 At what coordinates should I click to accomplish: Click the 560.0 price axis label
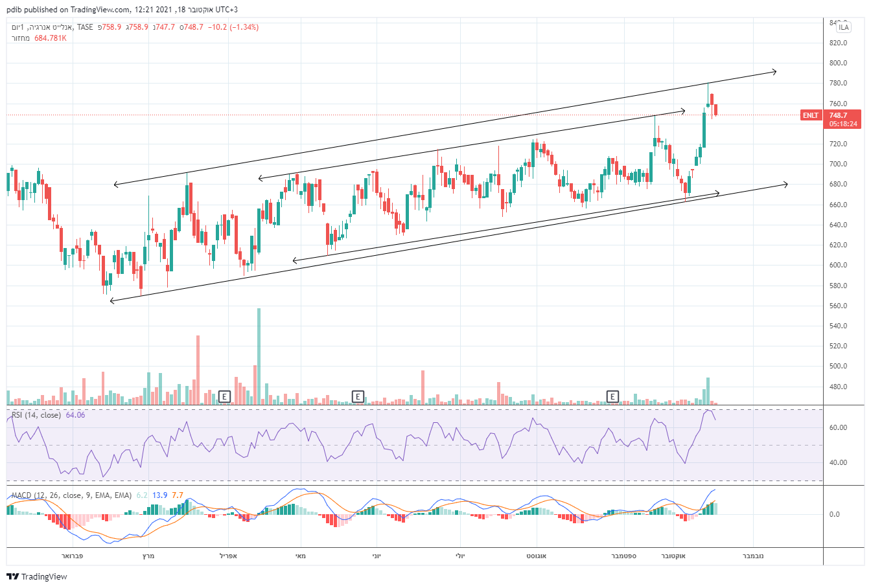click(x=839, y=306)
